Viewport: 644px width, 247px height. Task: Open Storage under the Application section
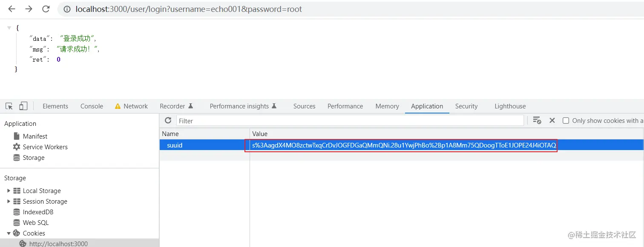pos(34,157)
